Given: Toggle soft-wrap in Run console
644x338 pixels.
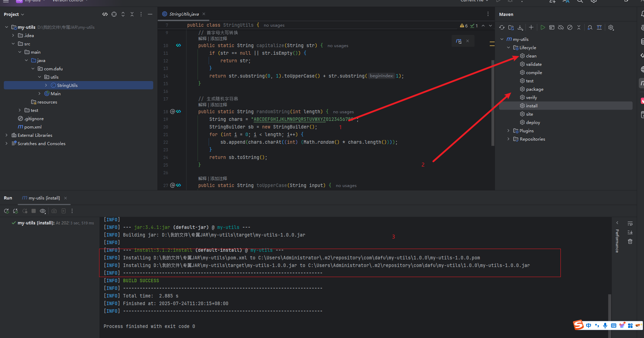Looking at the screenshot, I should coord(630,223).
